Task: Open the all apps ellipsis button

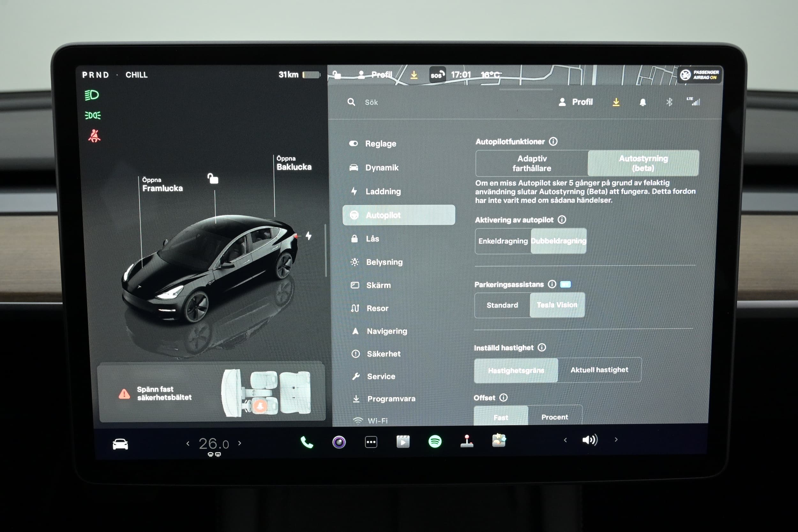Action: [371, 442]
